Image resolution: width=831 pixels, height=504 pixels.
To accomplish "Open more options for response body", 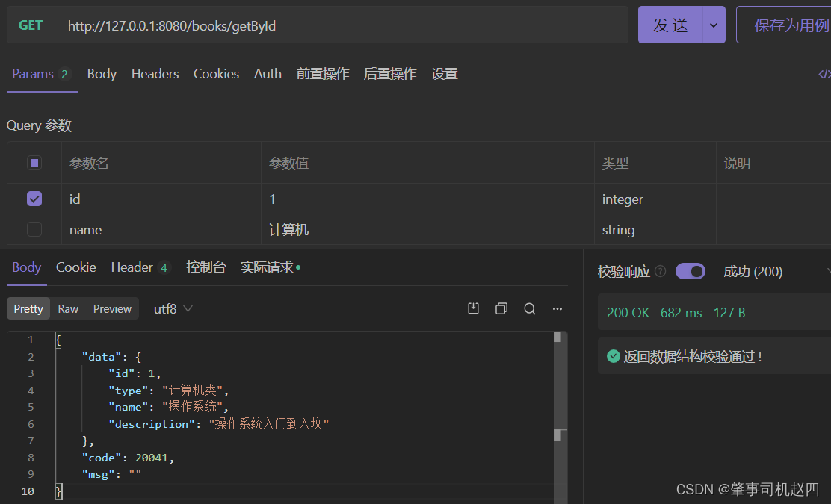I will point(557,308).
